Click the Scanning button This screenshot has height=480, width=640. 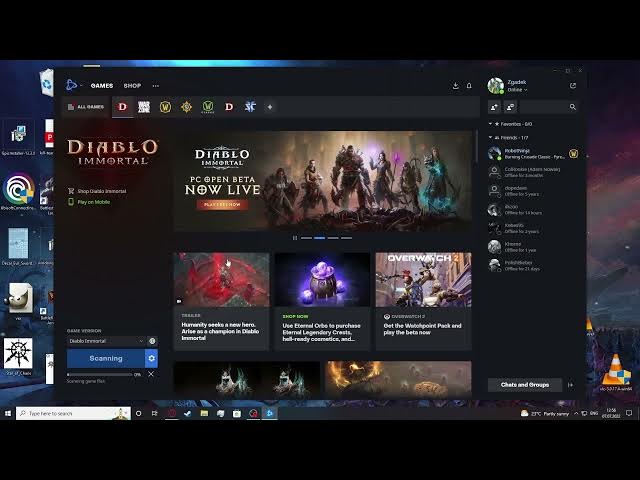tap(106, 358)
